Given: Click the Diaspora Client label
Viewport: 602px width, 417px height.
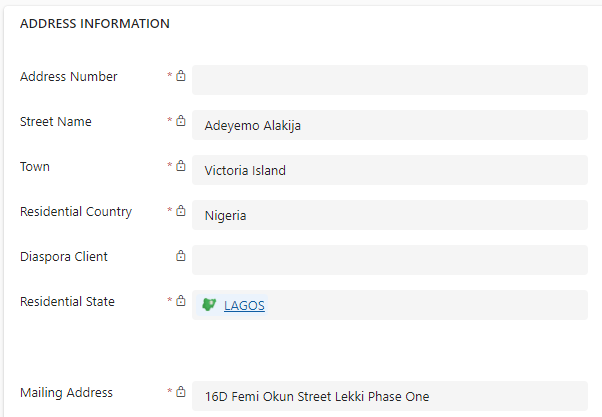Looking at the screenshot, I should pos(64,257).
